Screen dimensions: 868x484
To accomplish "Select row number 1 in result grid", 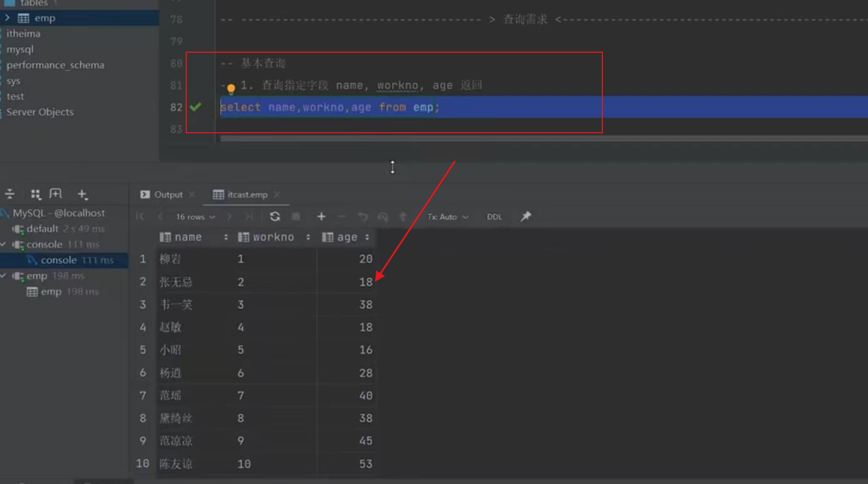I will [x=142, y=259].
